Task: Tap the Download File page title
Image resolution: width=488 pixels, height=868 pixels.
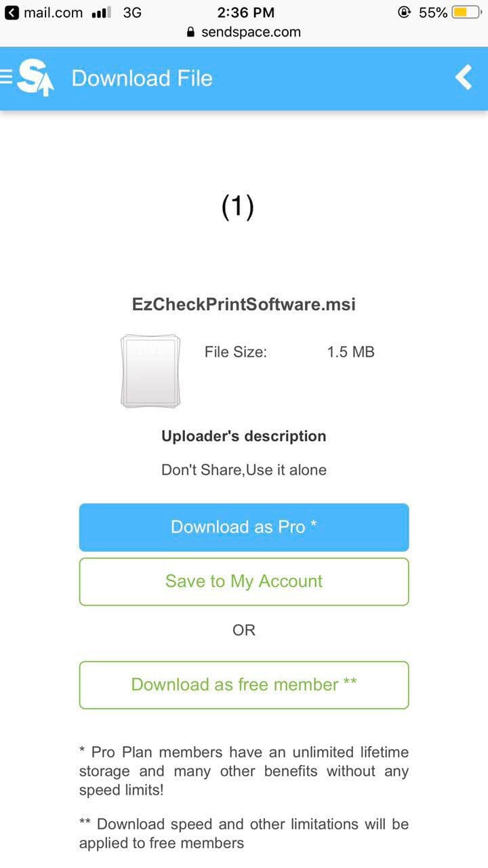Action: (142, 78)
